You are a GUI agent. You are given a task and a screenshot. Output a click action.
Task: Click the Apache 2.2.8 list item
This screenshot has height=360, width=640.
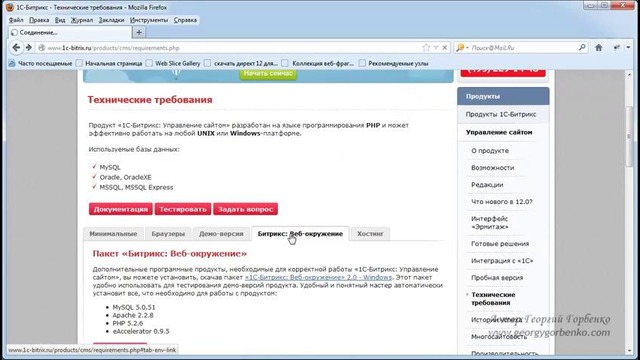[133, 315]
